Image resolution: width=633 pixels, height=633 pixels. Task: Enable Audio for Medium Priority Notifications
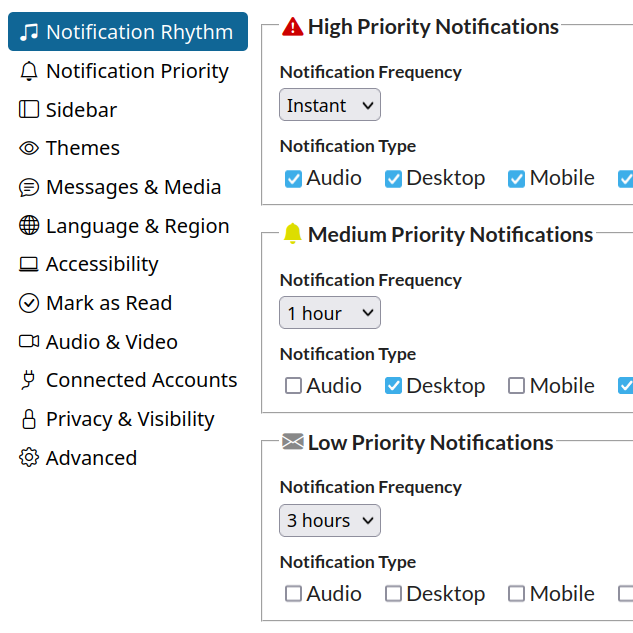294,386
